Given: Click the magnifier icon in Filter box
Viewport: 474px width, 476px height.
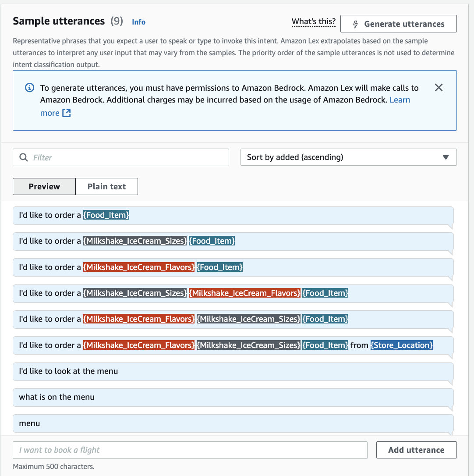Looking at the screenshot, I should point(23,157).
